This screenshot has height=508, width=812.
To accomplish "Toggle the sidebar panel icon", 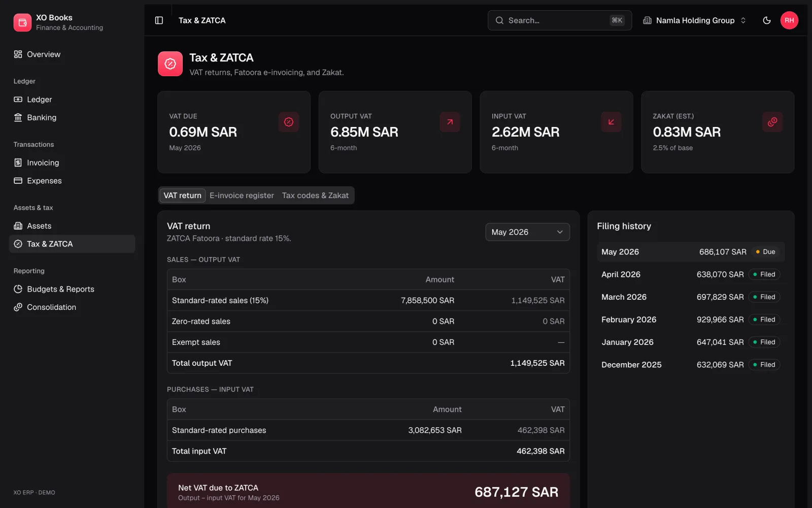I will [x=159, y=20].
